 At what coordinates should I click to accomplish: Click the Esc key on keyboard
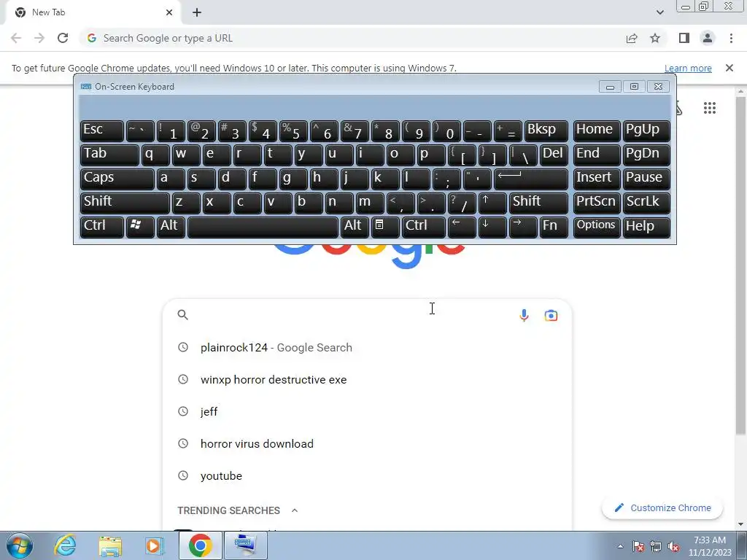tap(102, 131)
